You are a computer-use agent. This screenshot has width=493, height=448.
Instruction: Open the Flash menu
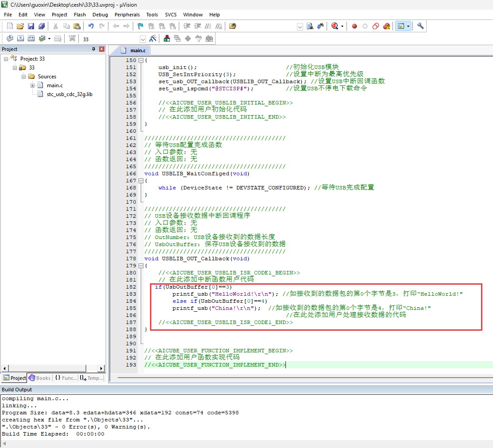coord(80,15)
